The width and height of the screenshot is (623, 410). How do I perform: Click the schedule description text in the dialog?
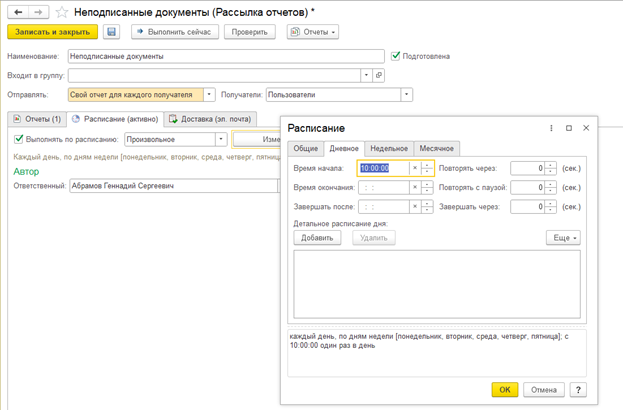click(429, 341)
